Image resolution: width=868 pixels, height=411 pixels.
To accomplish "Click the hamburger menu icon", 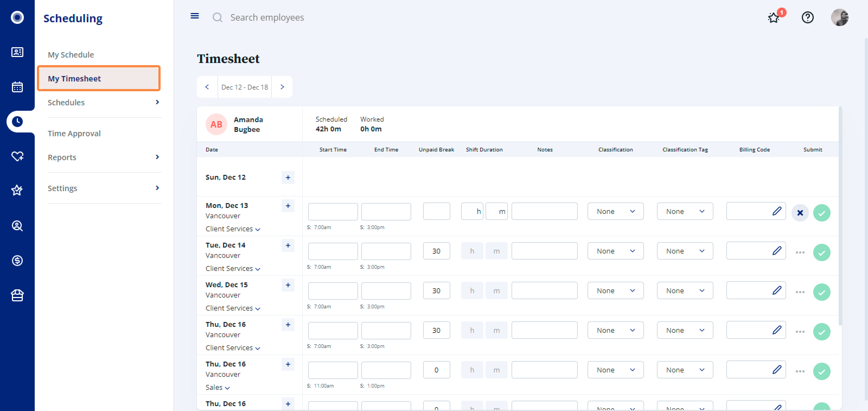I will (x=194, y=16).
